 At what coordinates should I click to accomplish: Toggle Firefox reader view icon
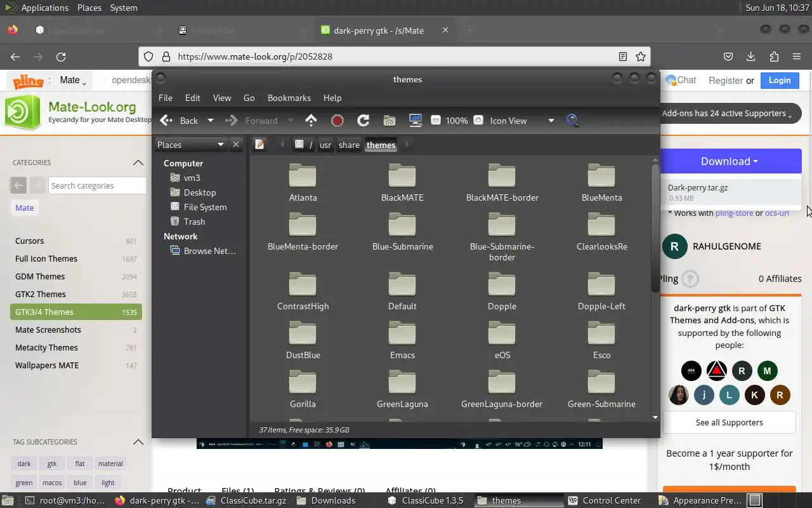623,57
